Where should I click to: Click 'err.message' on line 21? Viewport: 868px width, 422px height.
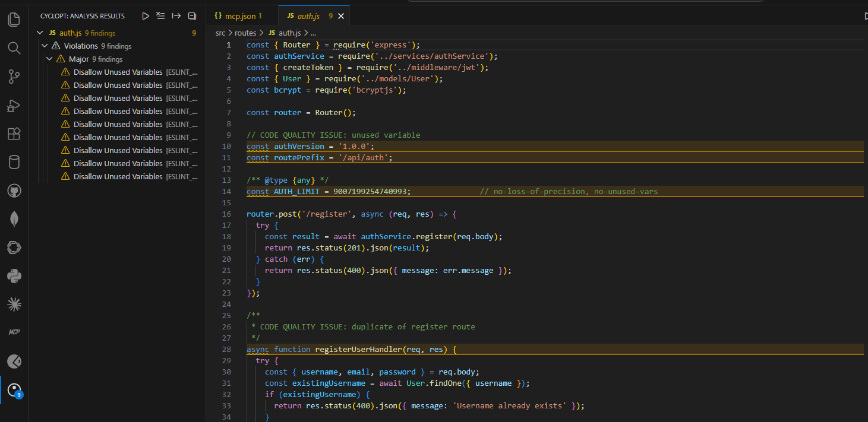tap(468, 271)
